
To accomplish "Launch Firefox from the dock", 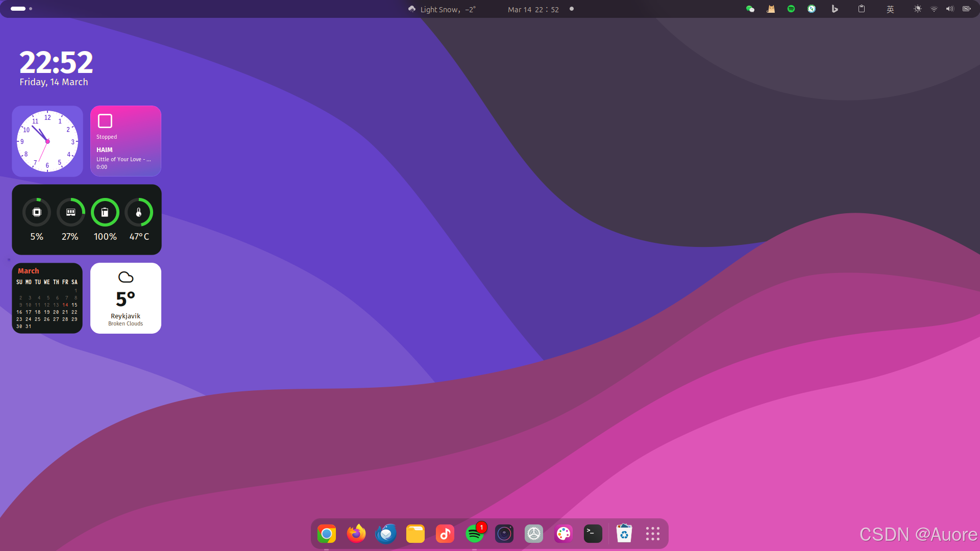I will coord(356,534).
